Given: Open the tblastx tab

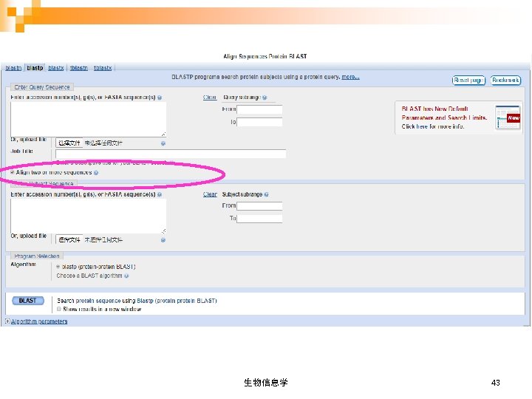Looking at the screenshot, I should [x=103, y=68].
